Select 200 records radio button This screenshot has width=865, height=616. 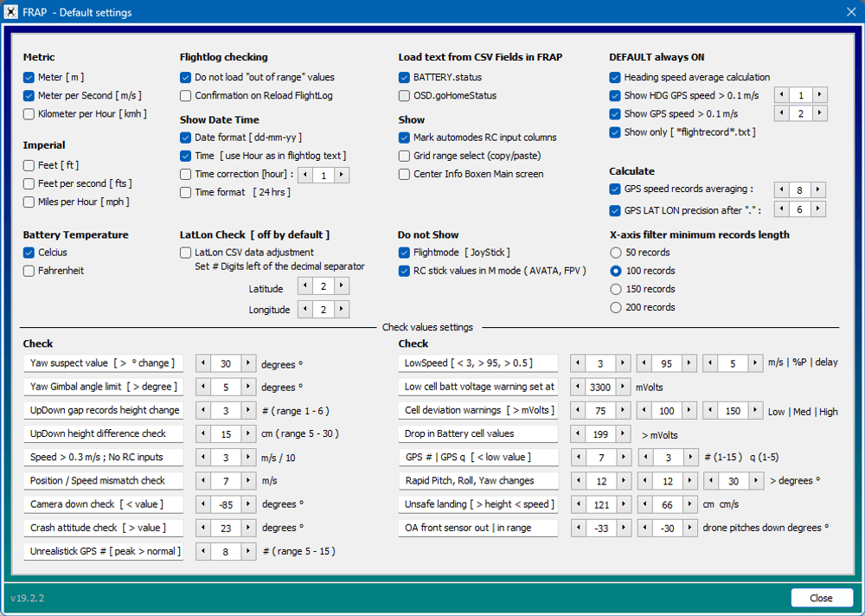click(x=616, y=307)
